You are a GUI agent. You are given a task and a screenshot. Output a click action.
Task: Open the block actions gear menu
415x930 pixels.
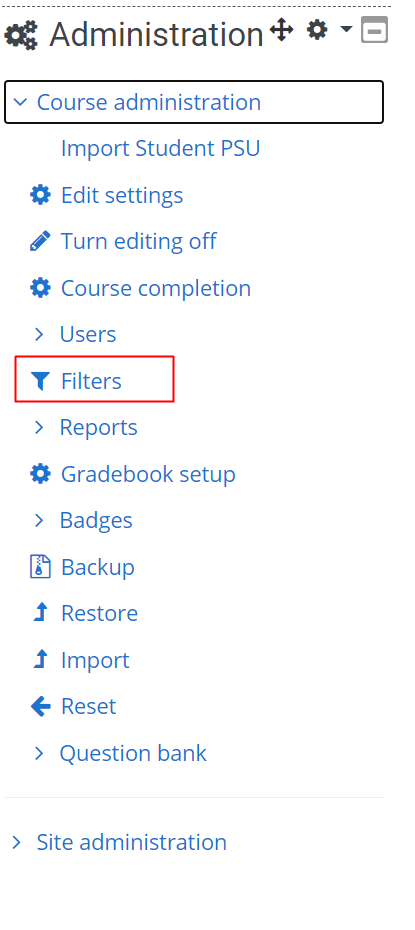click(x=328, y=30)
